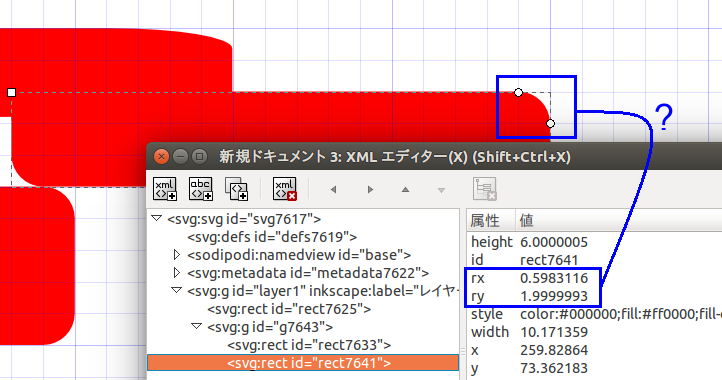Collapse the svg:g layer1 node
This screenshot has height=380, width=722.
point(176,291)
